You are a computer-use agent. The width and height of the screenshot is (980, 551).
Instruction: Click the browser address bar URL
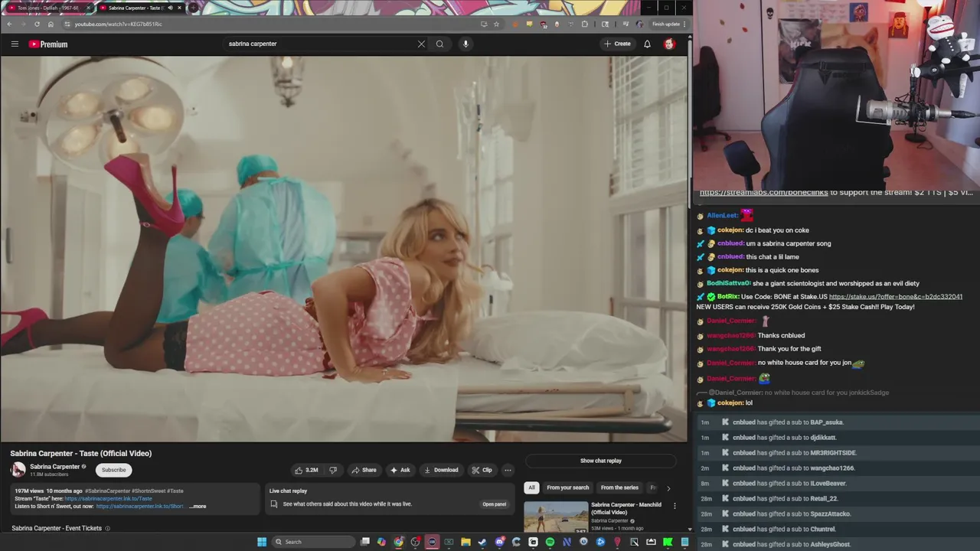[119, 24]
